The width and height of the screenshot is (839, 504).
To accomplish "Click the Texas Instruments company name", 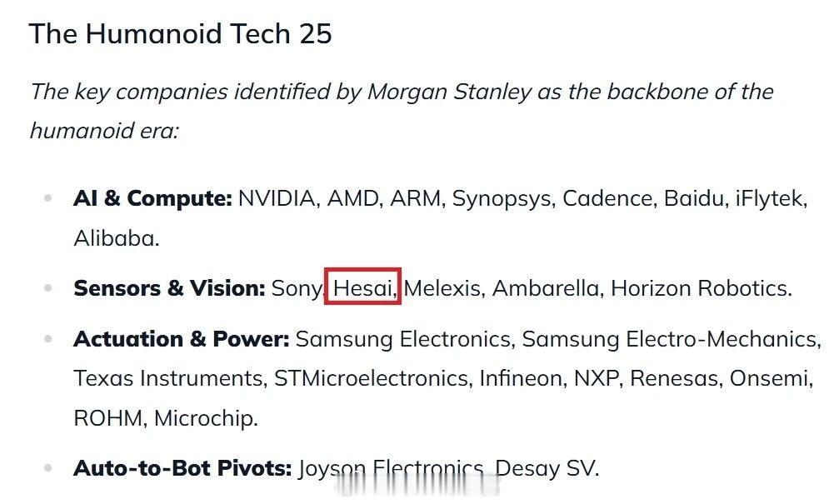I will (x=168, y=378).
